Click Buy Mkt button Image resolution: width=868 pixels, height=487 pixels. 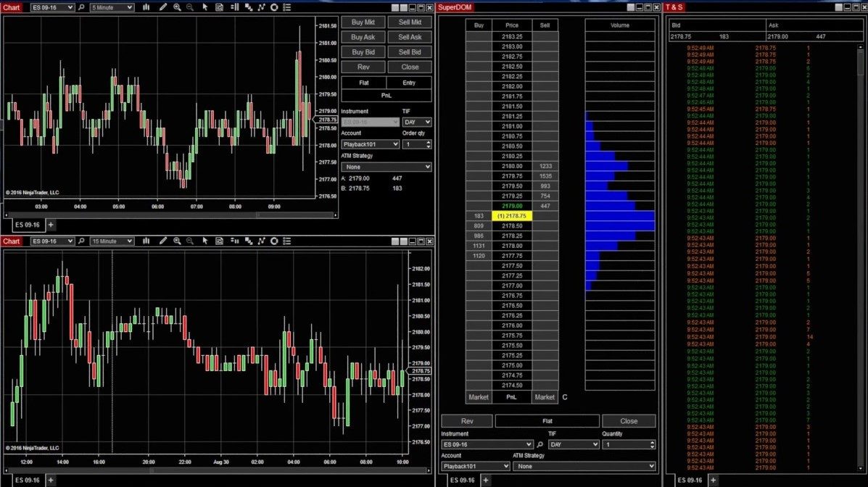point(363,22)
